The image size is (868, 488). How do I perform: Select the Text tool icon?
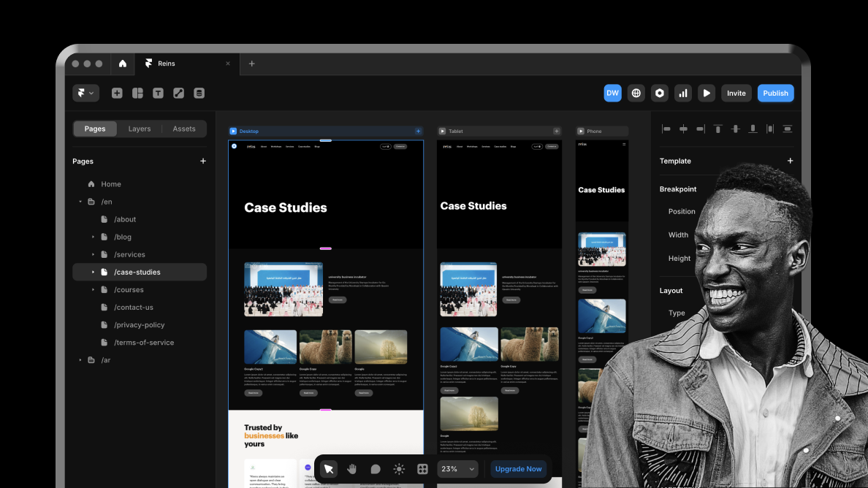(x=158, y=94)
